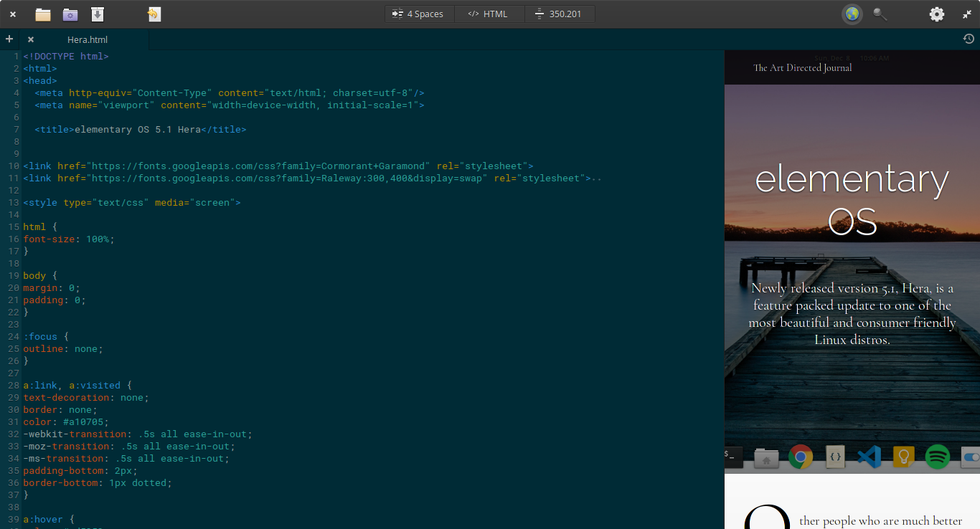Close the Hera.html tab

(31, 39)
